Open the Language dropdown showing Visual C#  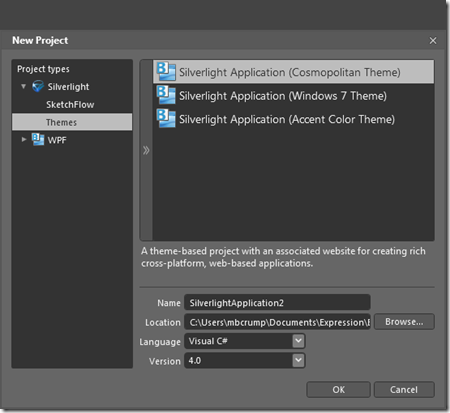click(298, 341)
